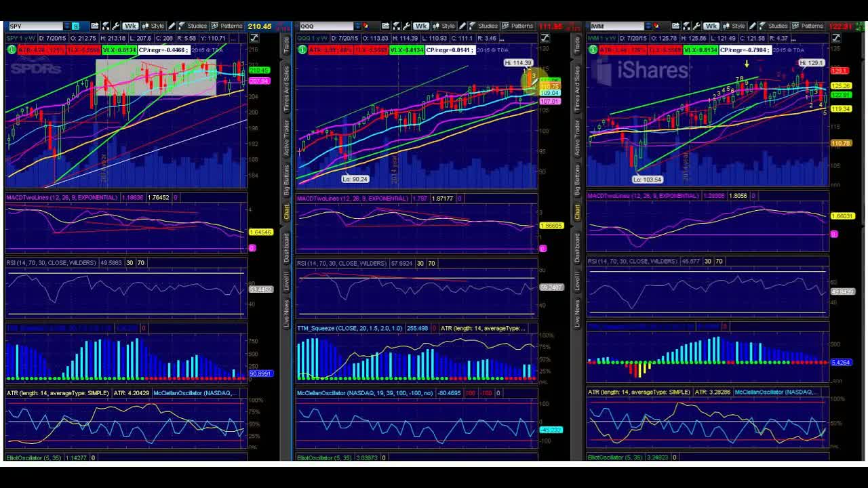Image resolution: width=868 pixels, height=488 pixels.
Task: Click the green info icon on SPY chart
Action: [11, 49]
